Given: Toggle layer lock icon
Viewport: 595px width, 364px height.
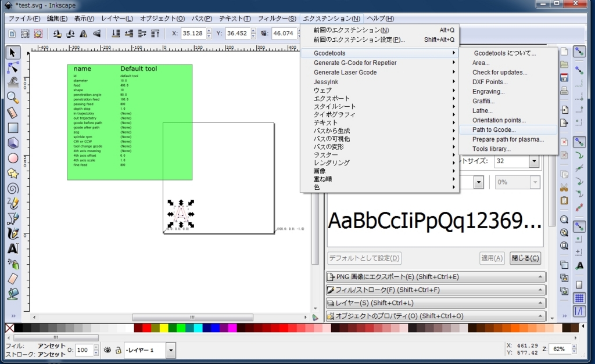Looking at the screenshot, I should coord(119,350).
